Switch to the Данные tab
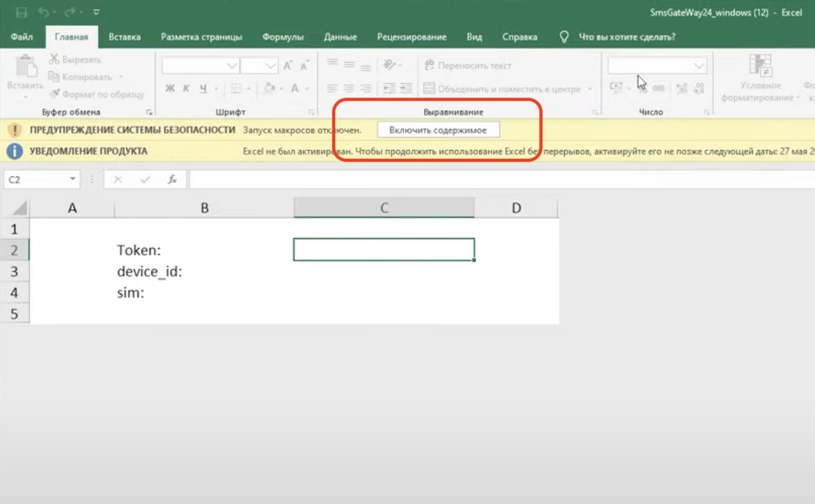The image size is (815, 504). [341, 37]
